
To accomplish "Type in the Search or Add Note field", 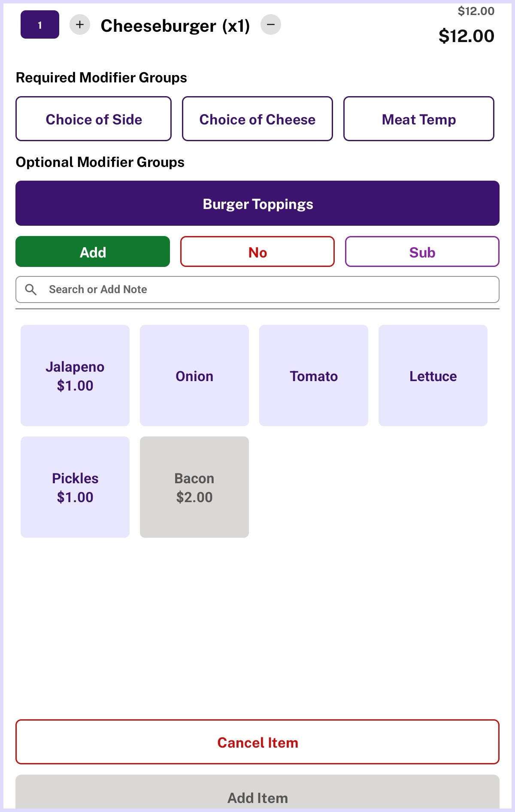I will (266, 290).
